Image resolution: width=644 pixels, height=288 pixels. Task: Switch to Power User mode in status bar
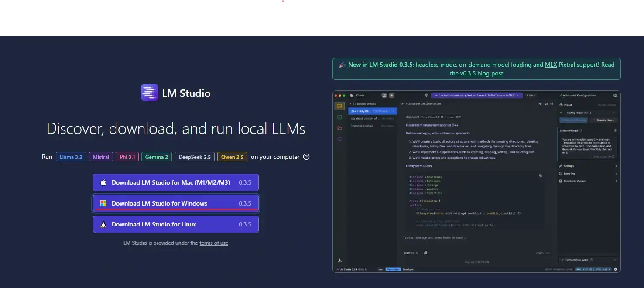393,269
